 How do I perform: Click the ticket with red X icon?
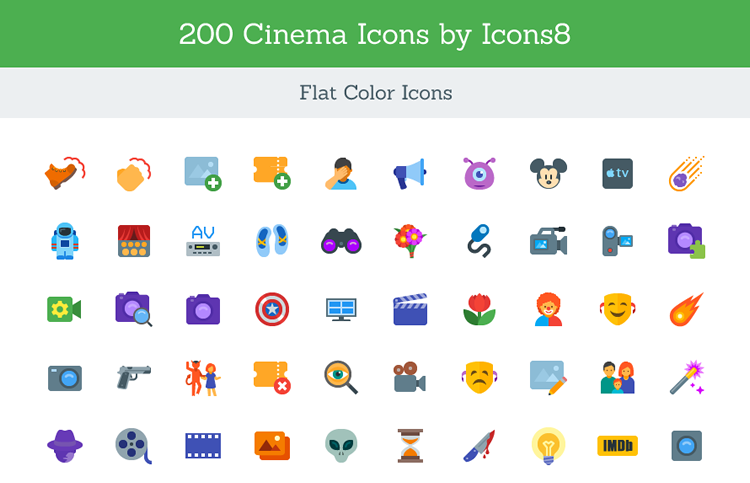tap(271, 377)
